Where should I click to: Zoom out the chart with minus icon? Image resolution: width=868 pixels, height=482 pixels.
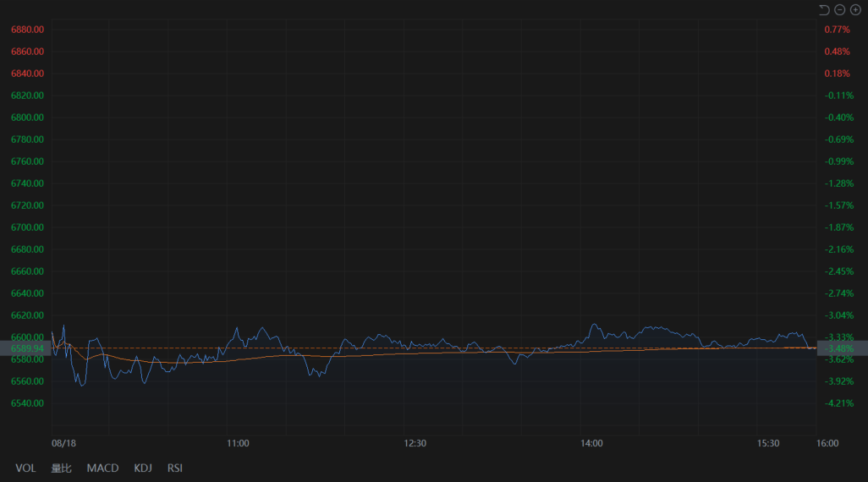[x=839, y=9]
